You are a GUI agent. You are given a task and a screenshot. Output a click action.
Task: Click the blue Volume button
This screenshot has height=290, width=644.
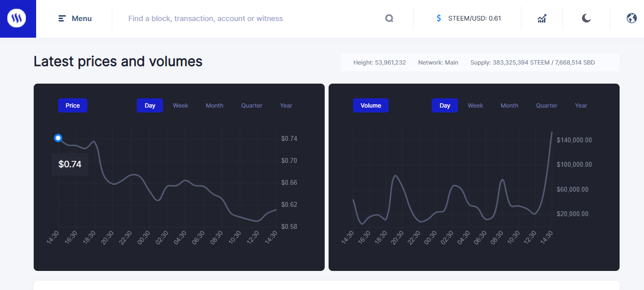tap(371, 106)
